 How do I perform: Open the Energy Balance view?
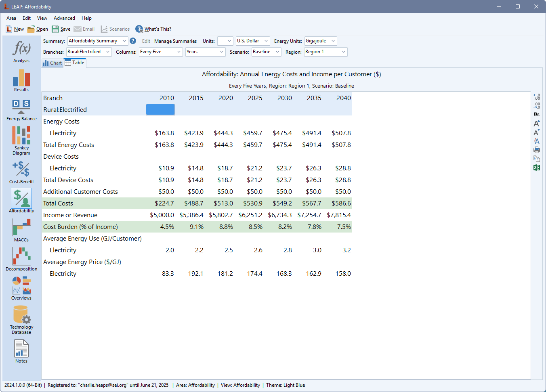[x=21, y=109]
